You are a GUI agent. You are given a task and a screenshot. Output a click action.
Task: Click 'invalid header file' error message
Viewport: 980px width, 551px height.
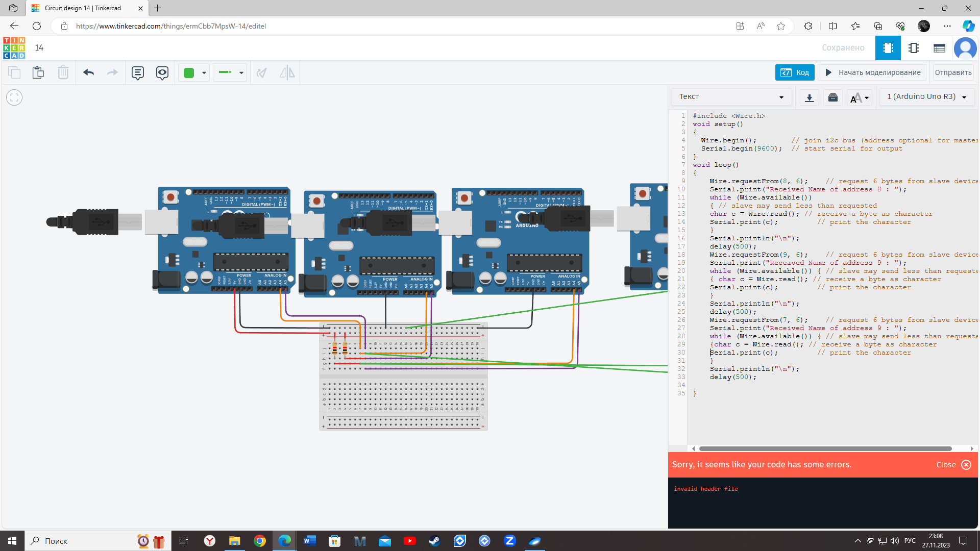pyautogui.click(x=705, y=489)
